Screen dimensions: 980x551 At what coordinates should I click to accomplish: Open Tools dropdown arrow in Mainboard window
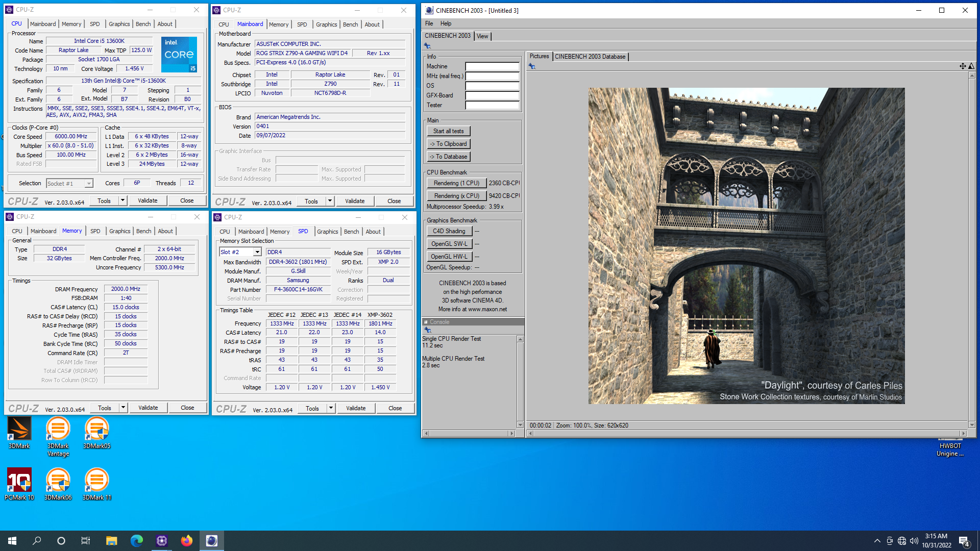click(x=330, y=201)
